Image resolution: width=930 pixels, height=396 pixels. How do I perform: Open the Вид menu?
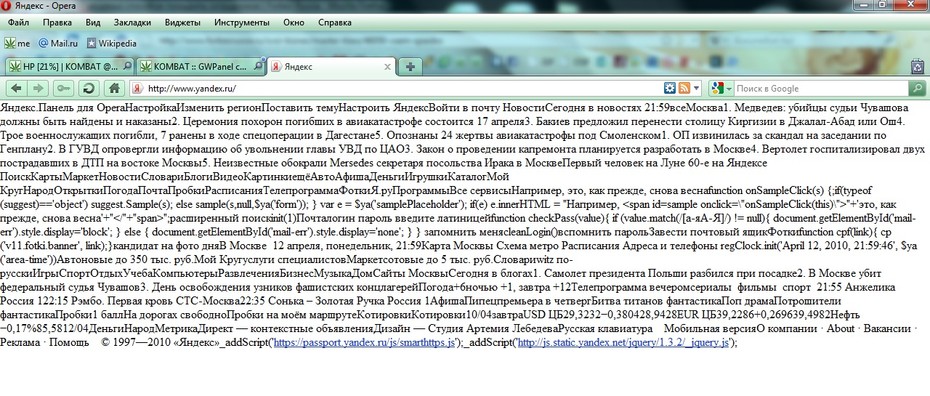pos(93,23)
